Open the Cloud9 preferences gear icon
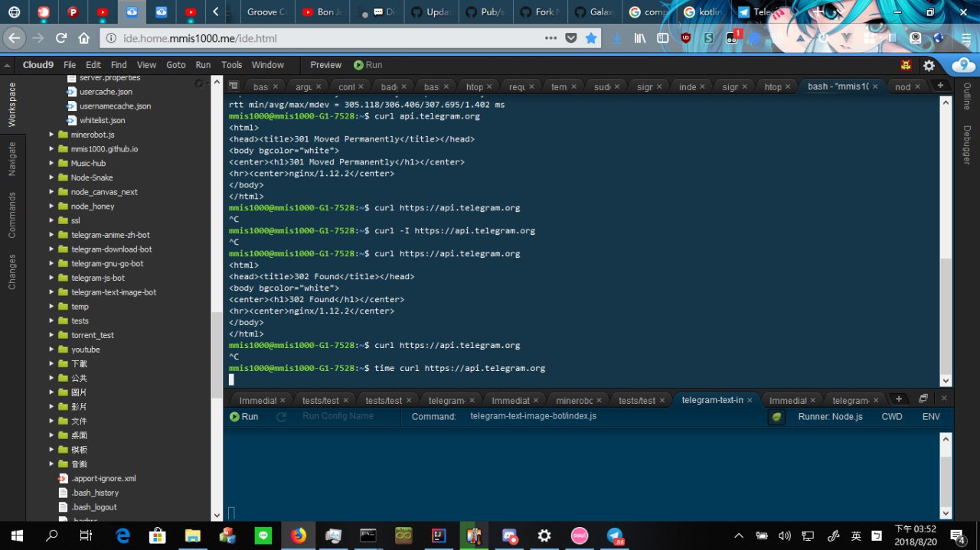The height and width of the screenshot is (550, 980). (x=929, y=66)
